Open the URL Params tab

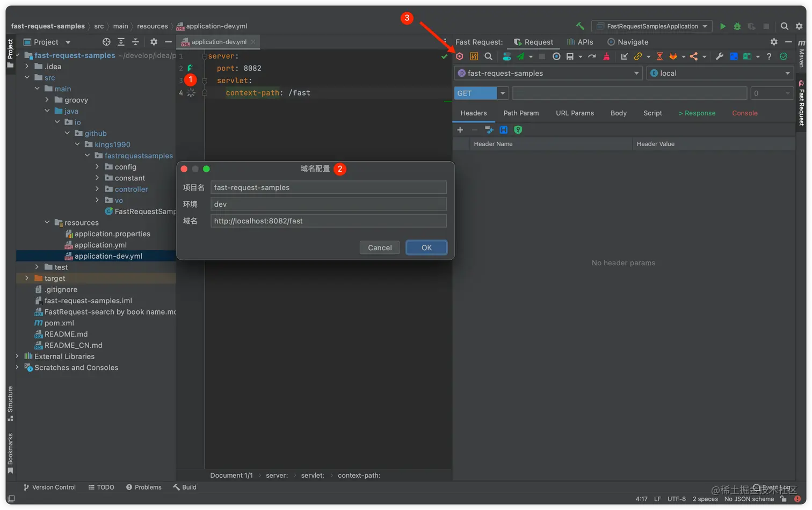pos(575,113)
